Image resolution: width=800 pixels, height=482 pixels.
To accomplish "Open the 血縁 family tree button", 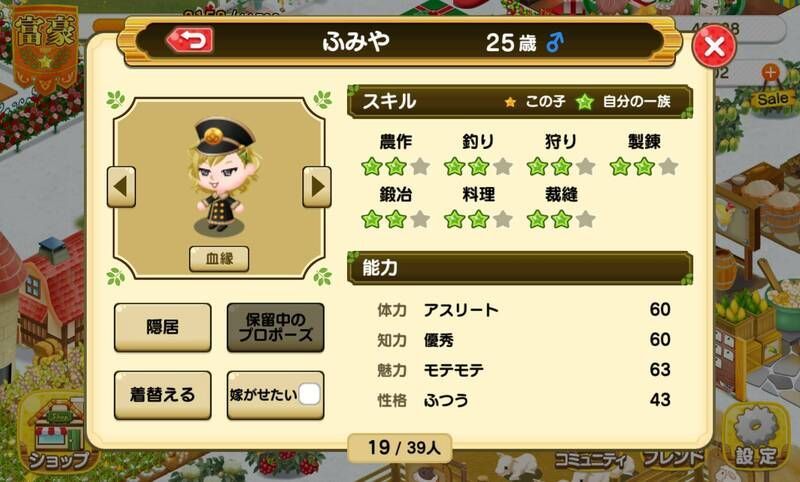I will (x=219, y=259).
